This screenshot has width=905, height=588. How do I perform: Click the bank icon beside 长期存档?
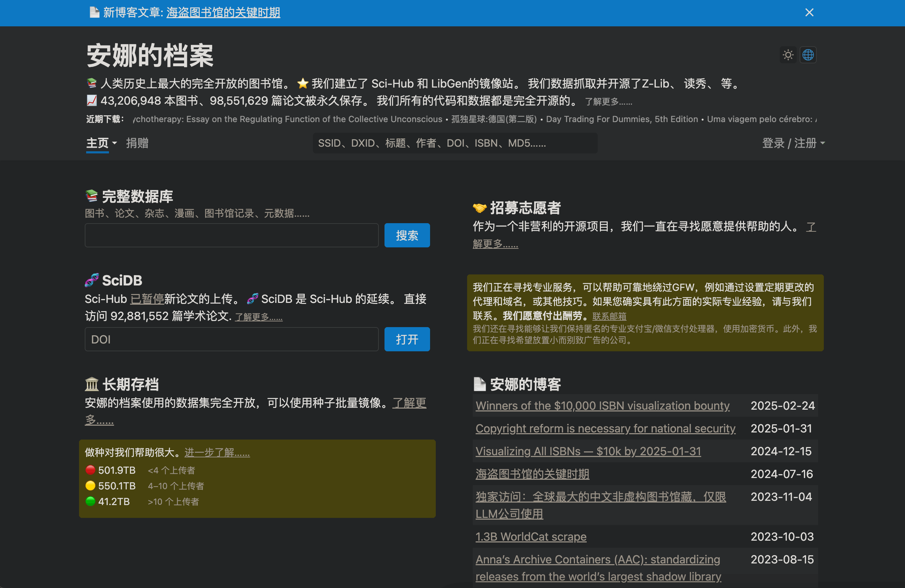coord(91,384)
